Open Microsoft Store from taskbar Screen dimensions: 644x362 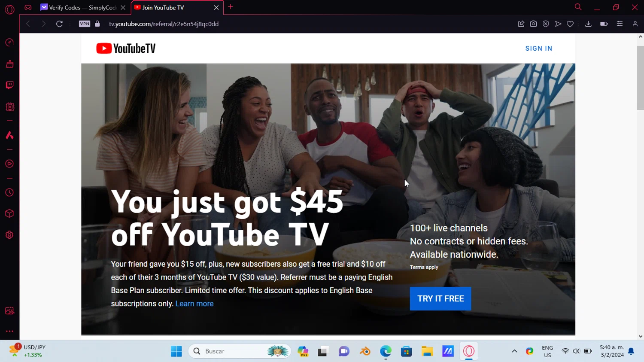(406, 351)
